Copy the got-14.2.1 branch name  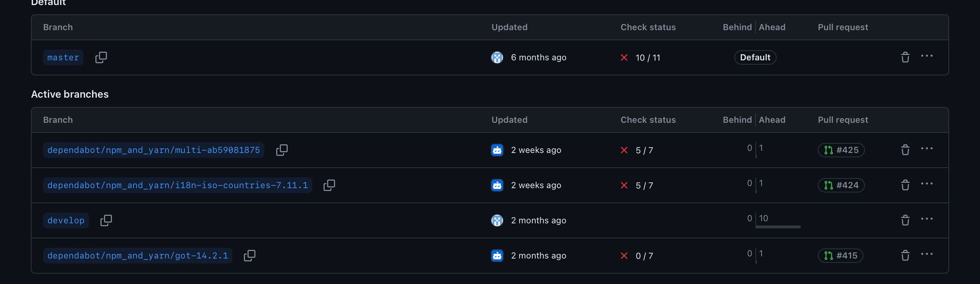[249, 255]
